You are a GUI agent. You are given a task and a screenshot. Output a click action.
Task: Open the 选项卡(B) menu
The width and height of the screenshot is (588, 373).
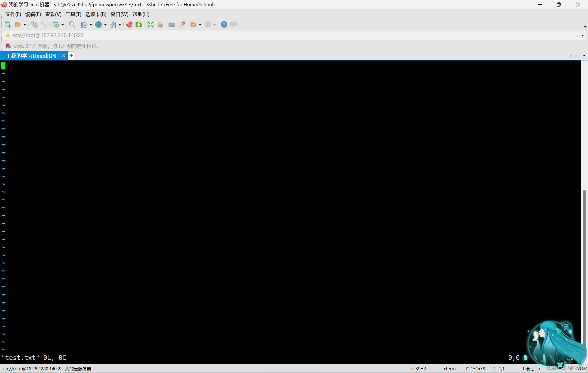96,14
